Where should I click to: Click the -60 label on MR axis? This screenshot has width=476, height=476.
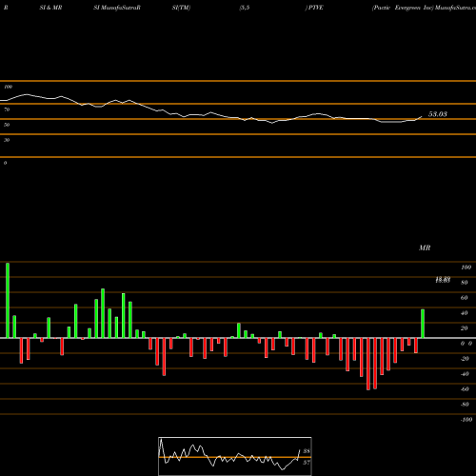point(465,389)
